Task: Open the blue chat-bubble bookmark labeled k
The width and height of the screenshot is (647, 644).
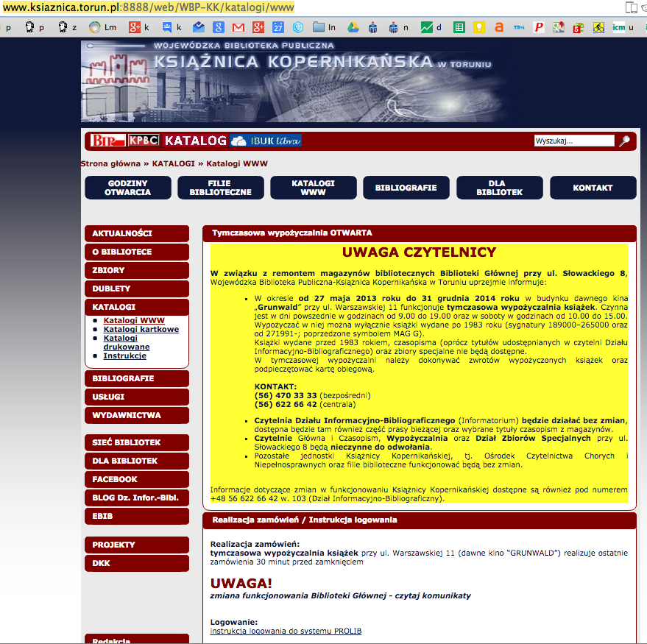Action: tap(172, 27)
